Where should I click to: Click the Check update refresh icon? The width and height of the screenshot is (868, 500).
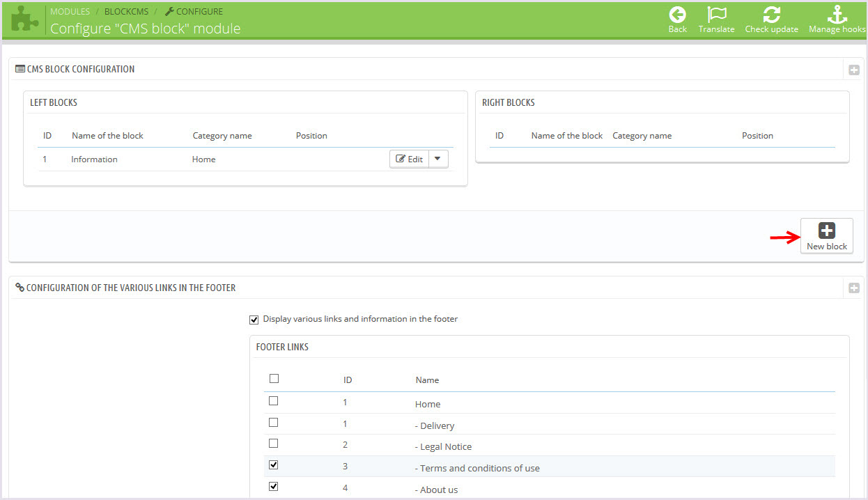tap(771, 15)
